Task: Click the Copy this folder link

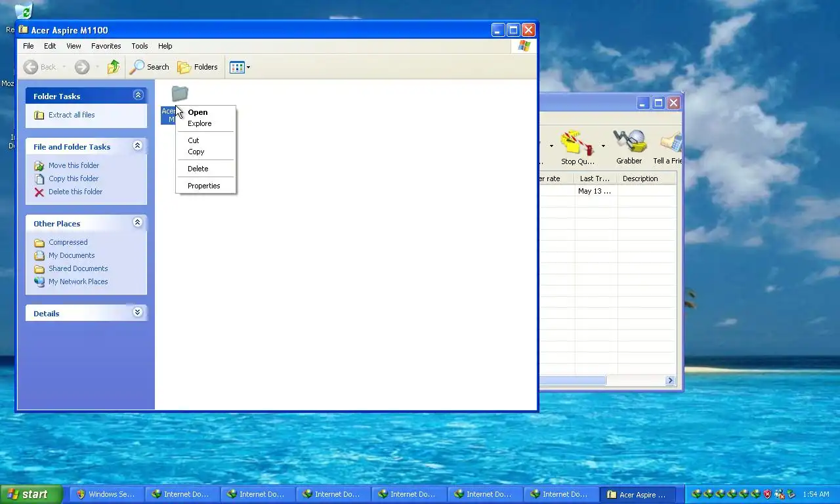Action: tap(73, 178)
